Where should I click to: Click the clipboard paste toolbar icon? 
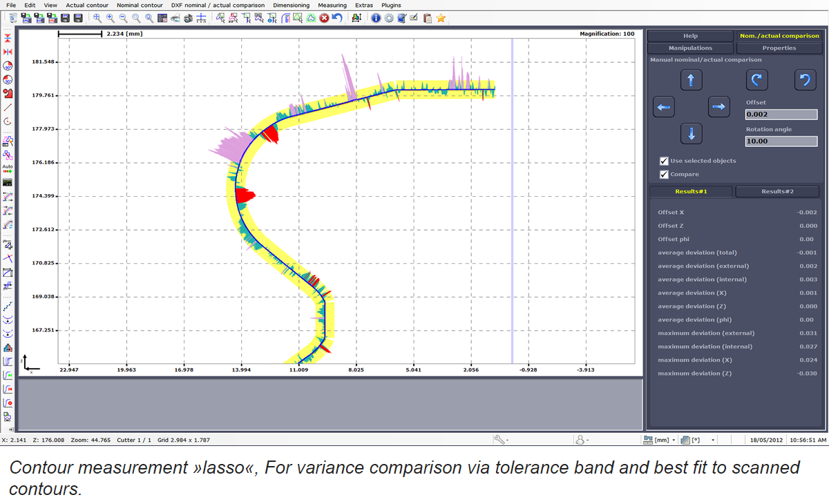coord(428,18)
